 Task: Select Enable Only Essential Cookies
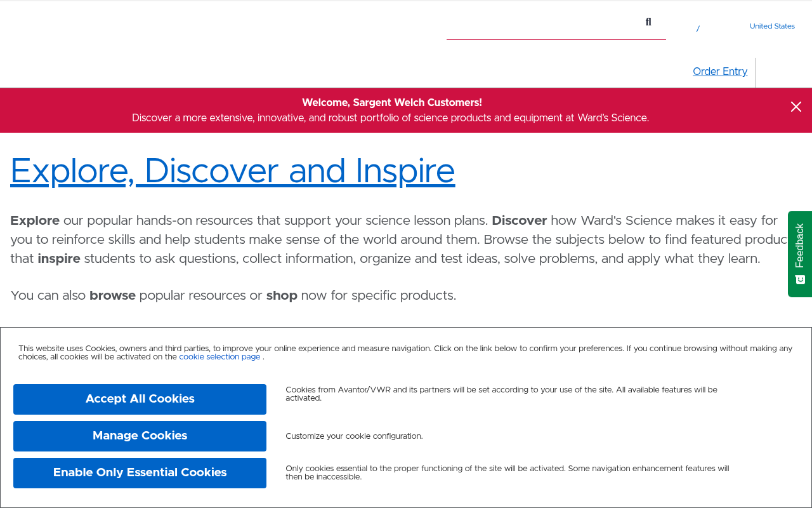[140, 473]
